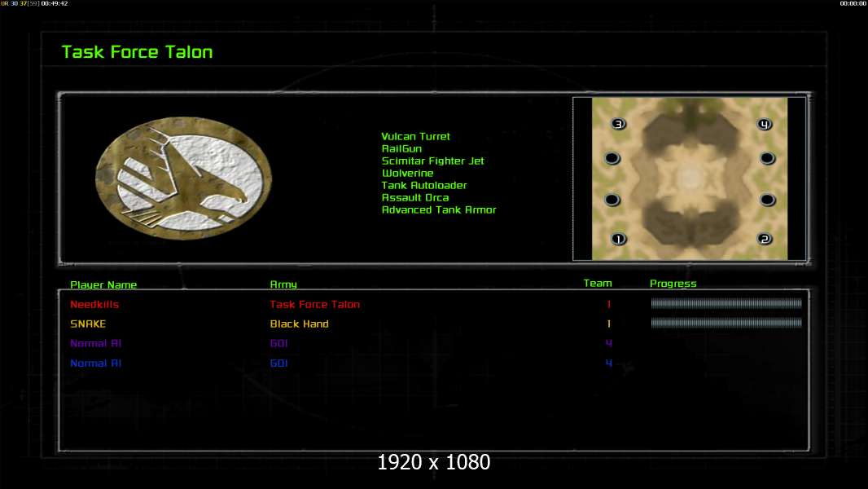
Task: Click the Army column header
Action: [283, 284]
